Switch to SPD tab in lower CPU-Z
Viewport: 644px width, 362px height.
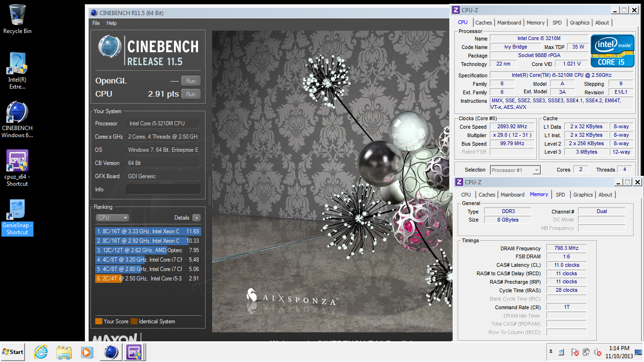[x=560, y=195]
